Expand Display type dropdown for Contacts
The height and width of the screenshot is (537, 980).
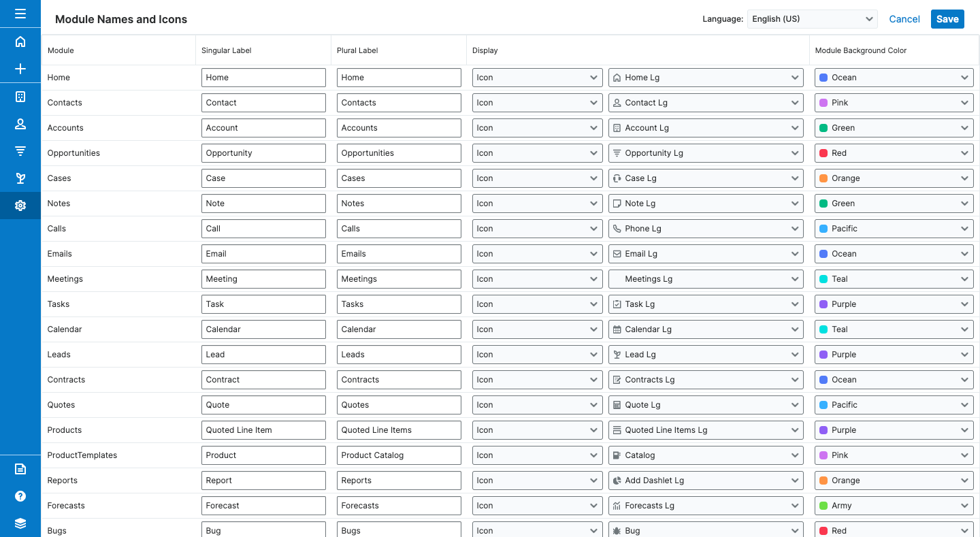(x=537, y=103)
